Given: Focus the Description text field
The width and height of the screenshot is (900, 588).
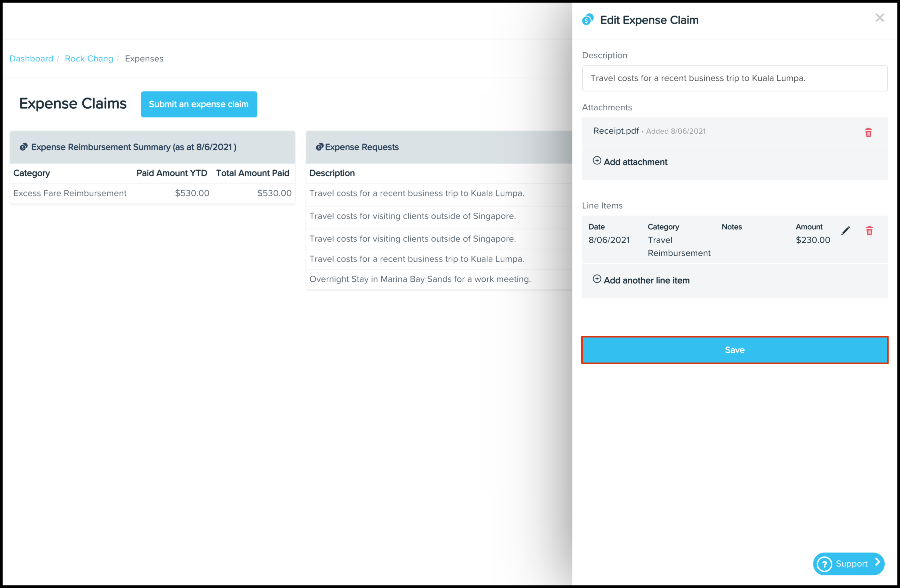Looking at the screenshot, I should [x=734, y=78].
